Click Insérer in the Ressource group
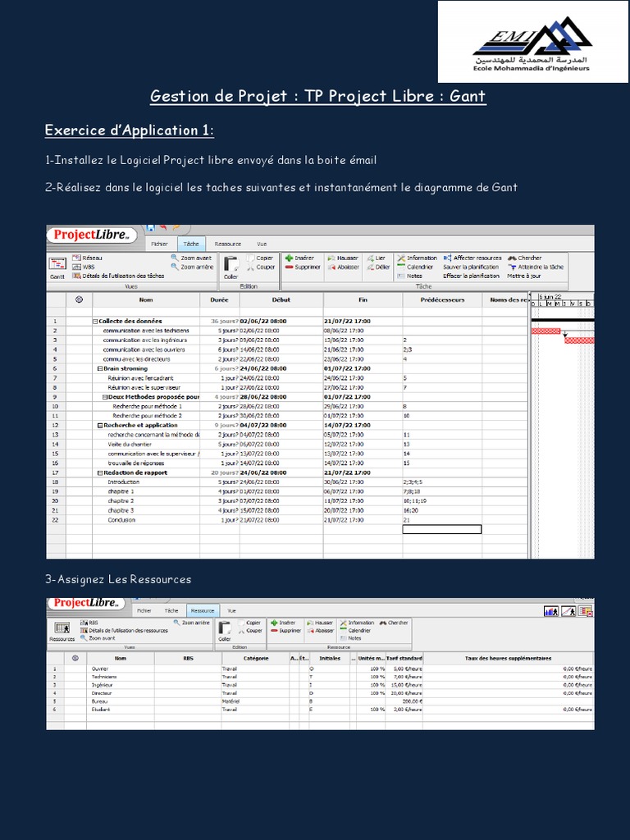Viewport: 630px width, 840px height. pos(283,623)
